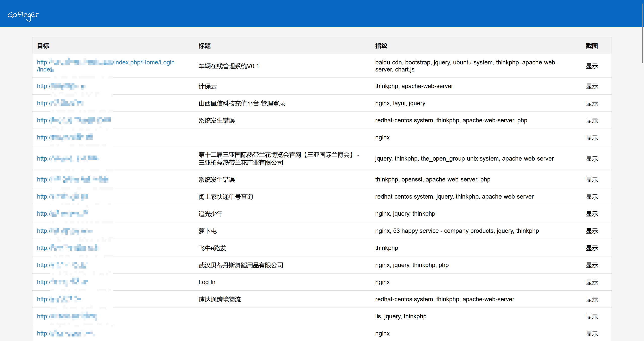Show screenshot for Log In row
The height and width of the screenshot is (341, 644).
click(592, 282)
